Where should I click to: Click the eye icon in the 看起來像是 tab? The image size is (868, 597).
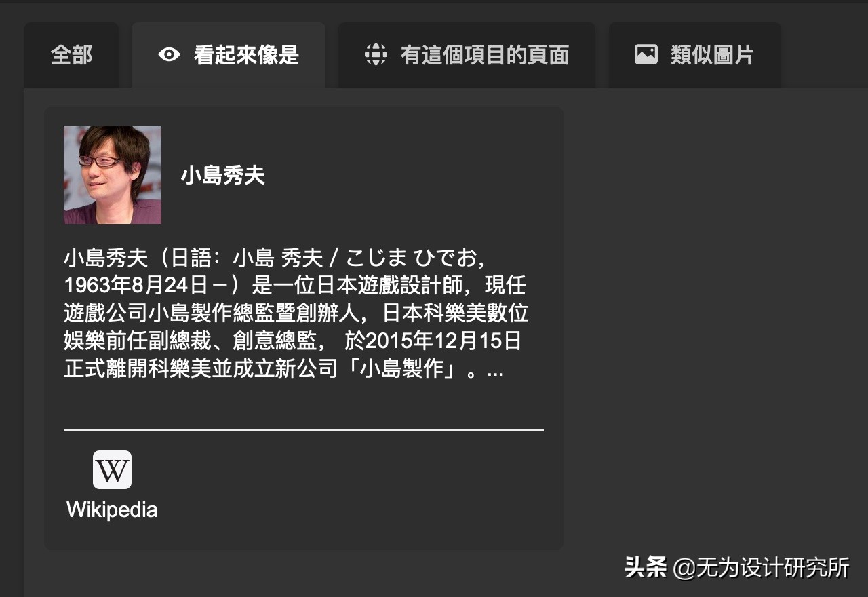[169, 54]
